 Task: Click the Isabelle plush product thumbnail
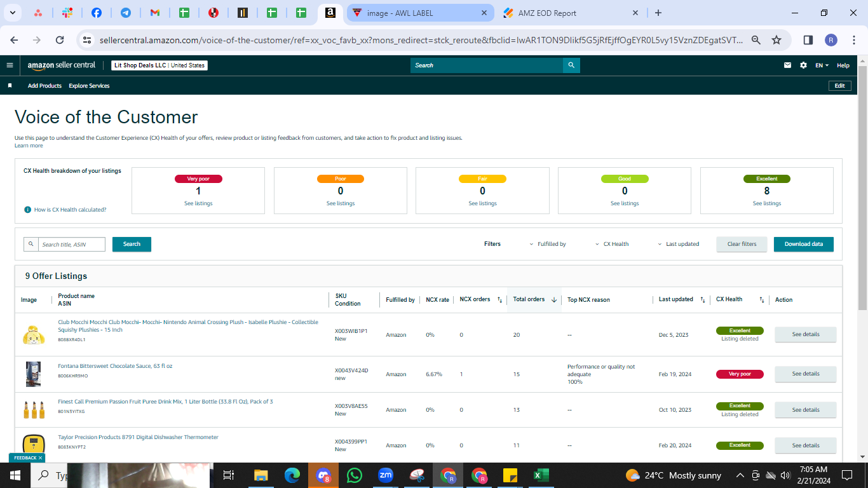(33, 334)
